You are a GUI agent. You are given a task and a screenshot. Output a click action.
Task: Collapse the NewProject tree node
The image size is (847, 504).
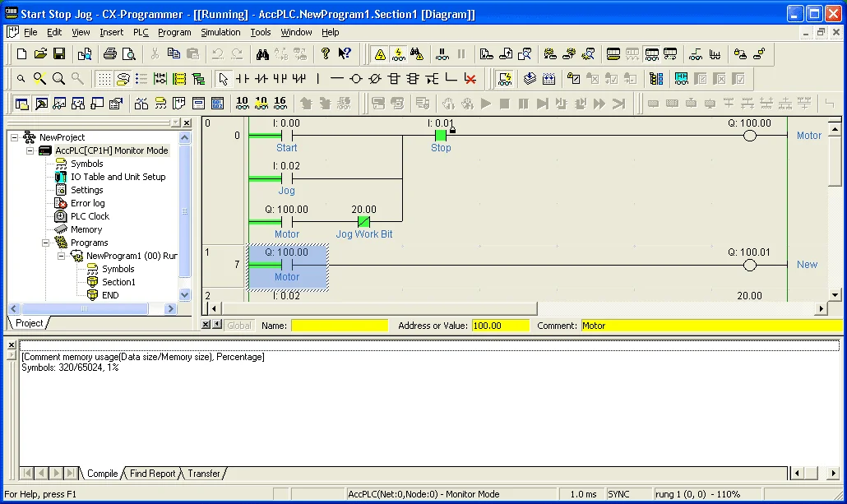15,137
